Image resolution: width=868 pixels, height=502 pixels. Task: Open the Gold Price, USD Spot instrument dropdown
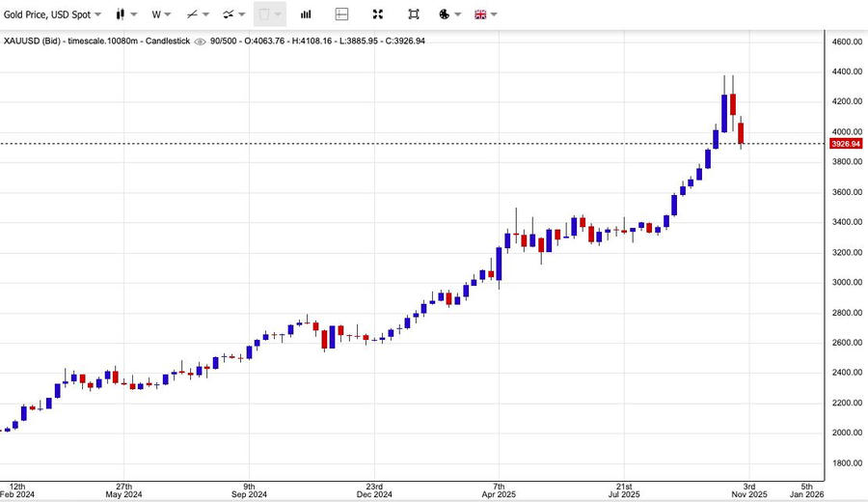[x=53, y=14]
